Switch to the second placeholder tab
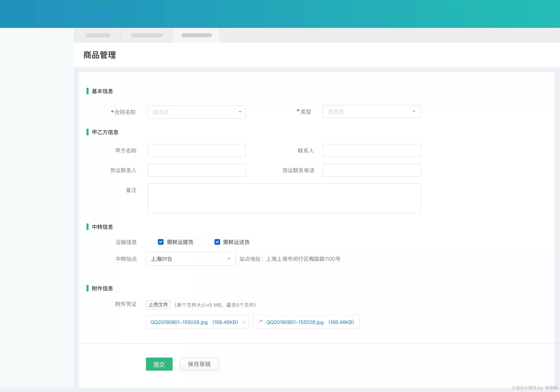This screenshot has height=392, width=560. [x=147, y=35]
